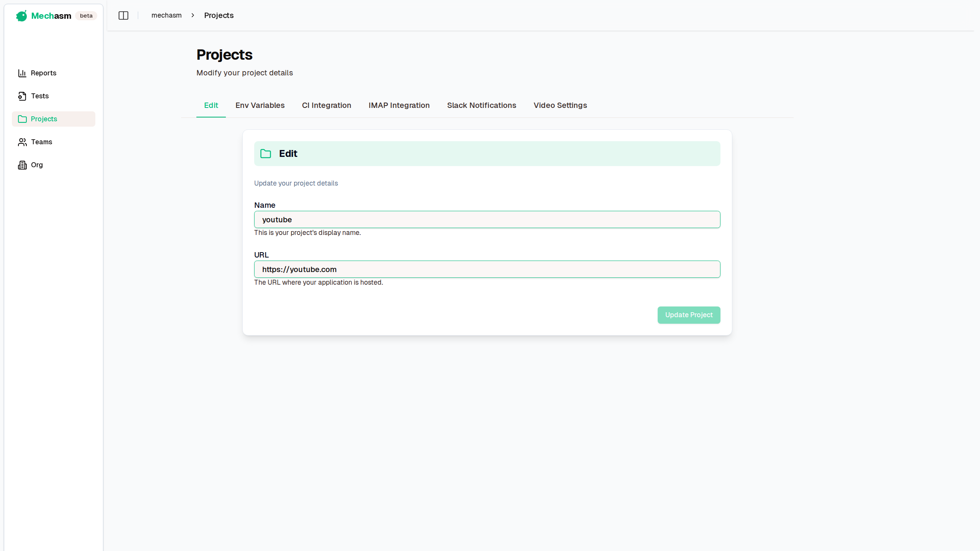The height and width of the screenshot is (551, 980).
Task: Open the Slack Notifications tab
Action: [481, 105]
